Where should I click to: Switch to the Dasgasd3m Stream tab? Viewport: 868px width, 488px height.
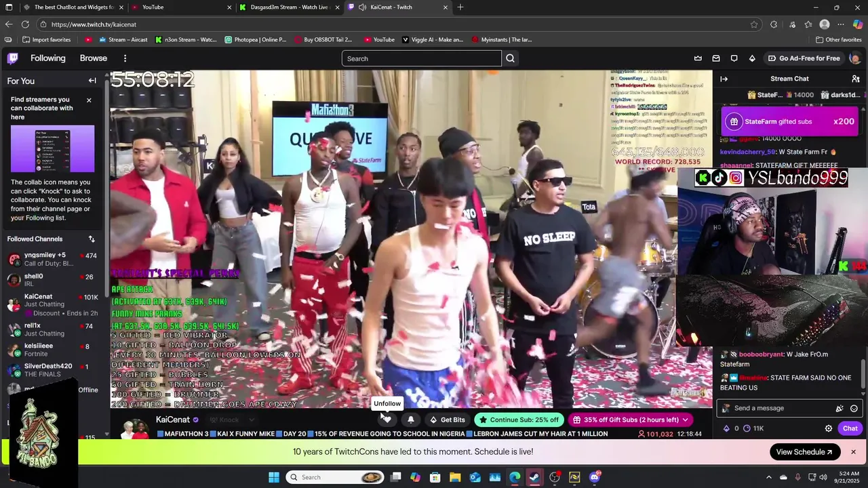(288, 7)
